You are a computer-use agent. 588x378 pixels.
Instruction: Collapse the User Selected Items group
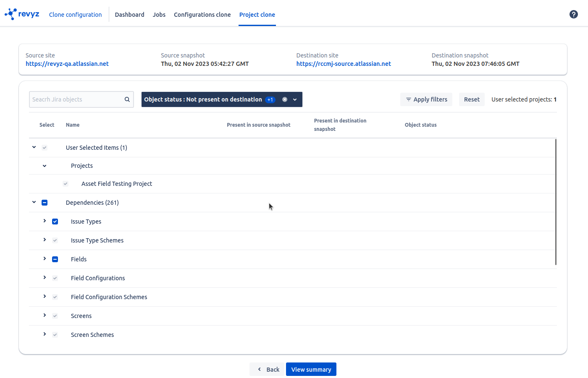(x=34, y=147)
